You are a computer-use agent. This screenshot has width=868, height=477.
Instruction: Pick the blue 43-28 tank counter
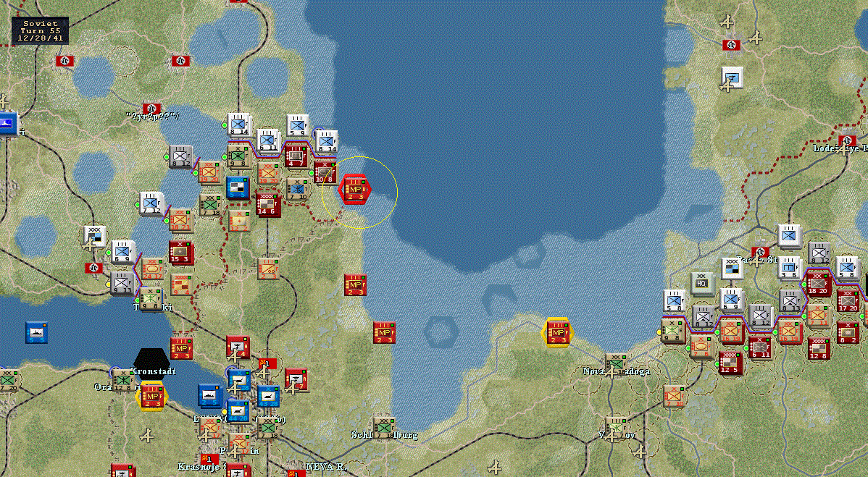pyautogui.click(x=268, y=396)
